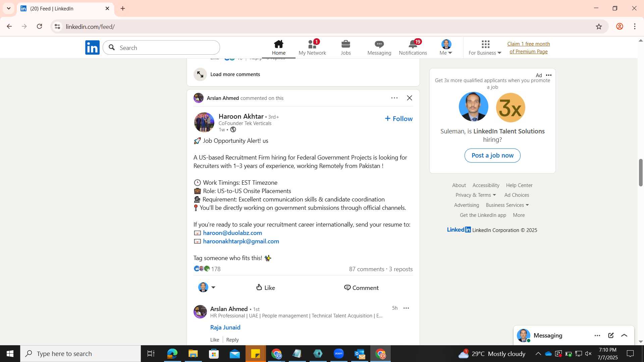Image resolution: width=644 pixels, height=362 pixels.
Task: Open Arslan Ahmed's commenter avatar
Action: coord(200,312)
